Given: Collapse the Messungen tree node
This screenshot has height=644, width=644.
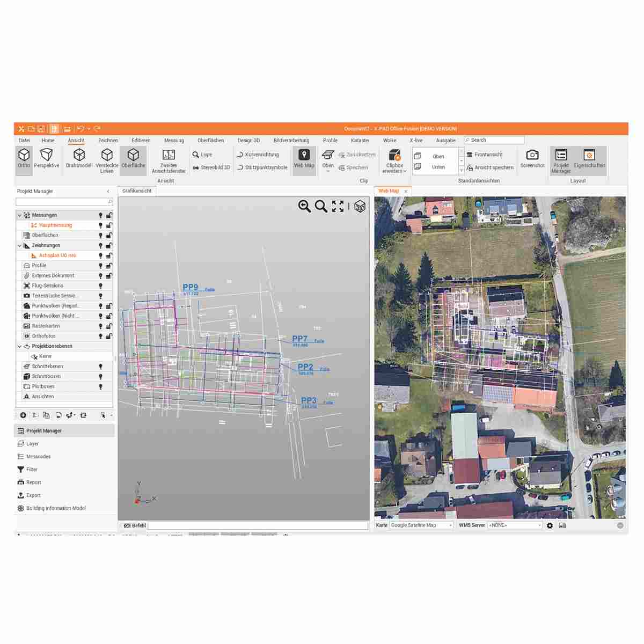Looking at the screenshot, I should [20, 215].
